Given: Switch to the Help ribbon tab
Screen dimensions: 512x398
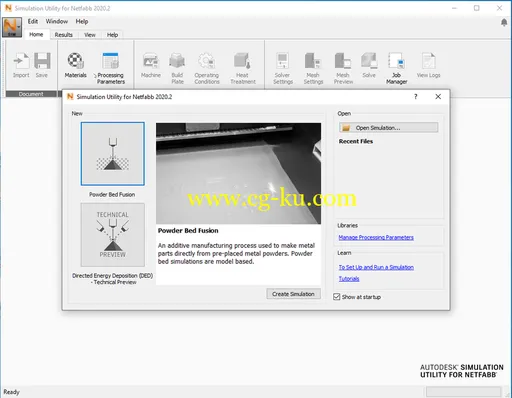Looking at the screenshot, I should pos(112,35).
